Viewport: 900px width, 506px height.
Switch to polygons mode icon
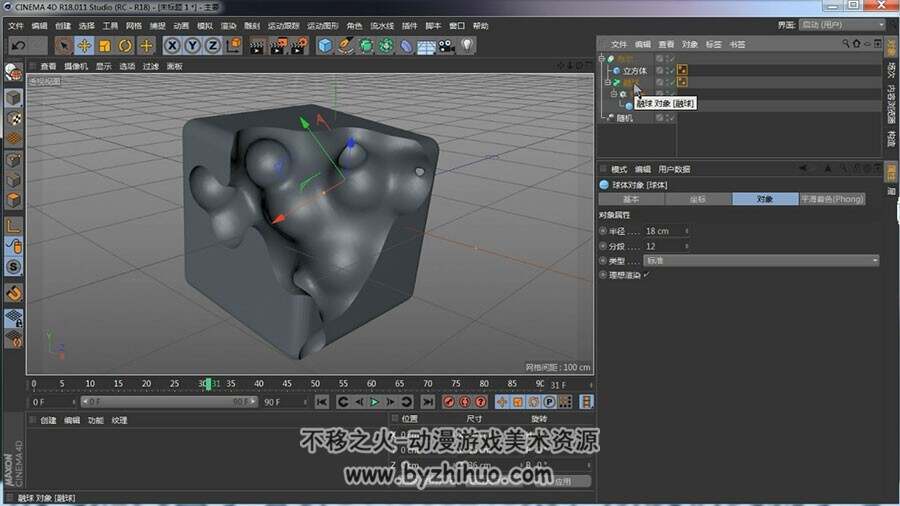click(x=14, y=200)
